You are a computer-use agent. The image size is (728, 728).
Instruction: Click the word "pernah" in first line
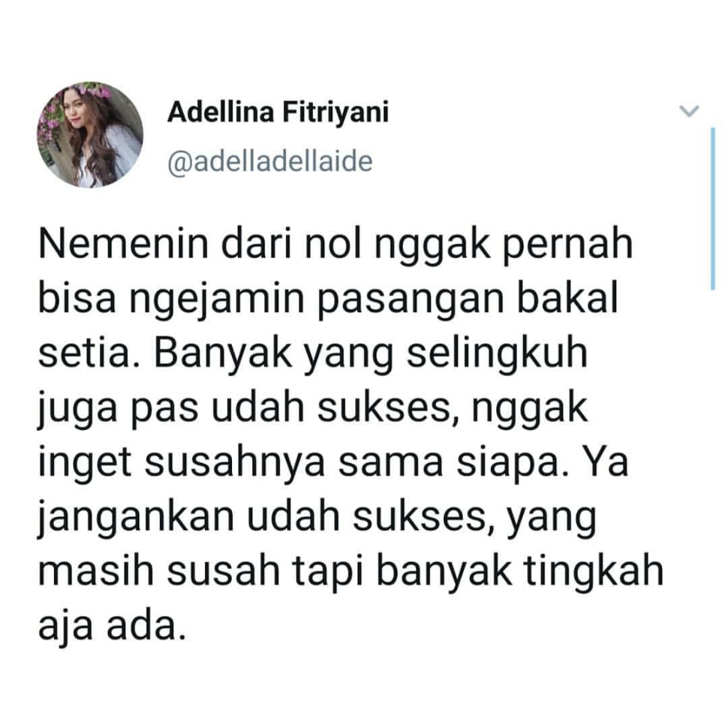tap(568, 244)
